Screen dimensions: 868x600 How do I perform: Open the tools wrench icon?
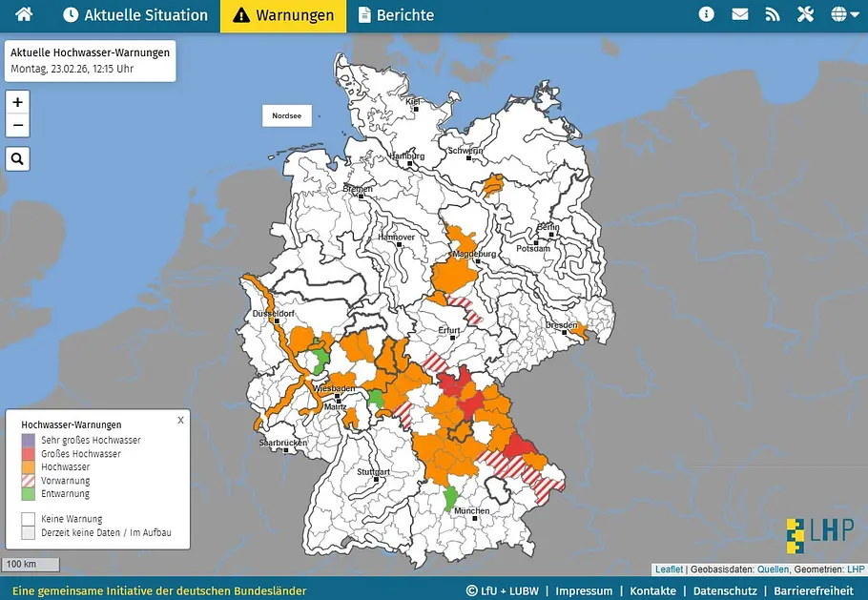[805, 14]
